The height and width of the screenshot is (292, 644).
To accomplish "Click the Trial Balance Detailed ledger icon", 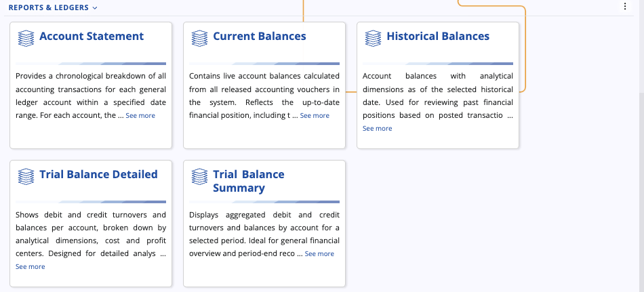I will [26, 176].
